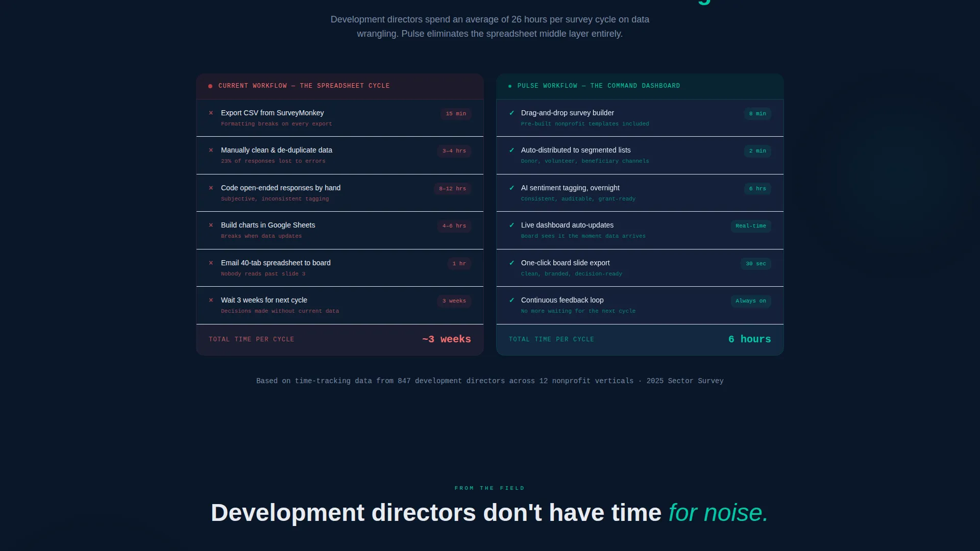Click the Breaks when data updates note
Screen dimensions: 980x551
tap(261, 236)
